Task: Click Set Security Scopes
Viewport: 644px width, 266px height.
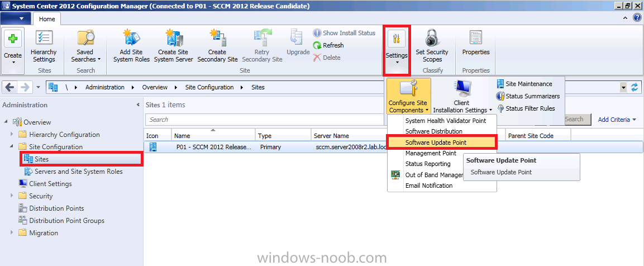Action: click(432, 46)
